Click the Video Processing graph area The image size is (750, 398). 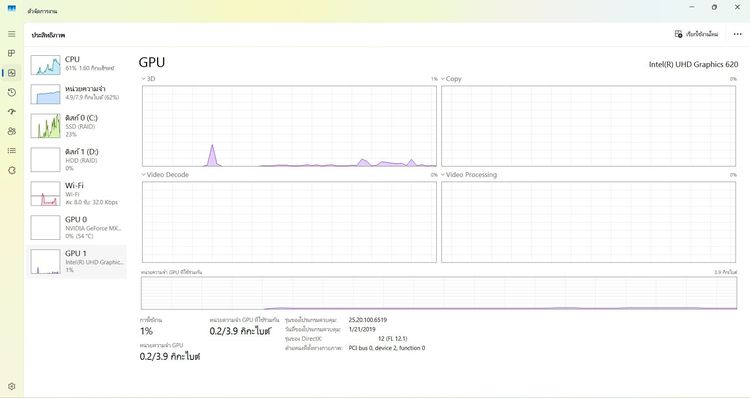click(588, 222)
